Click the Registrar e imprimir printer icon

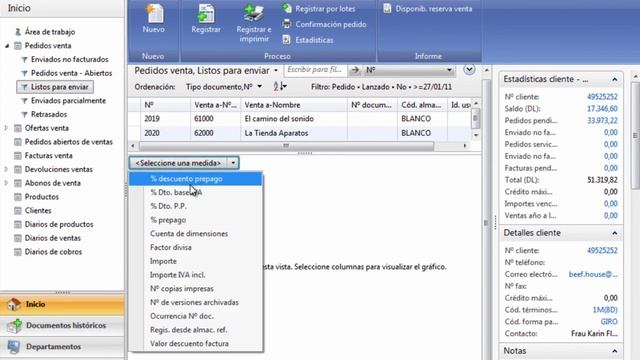click(x=253, y=12)
